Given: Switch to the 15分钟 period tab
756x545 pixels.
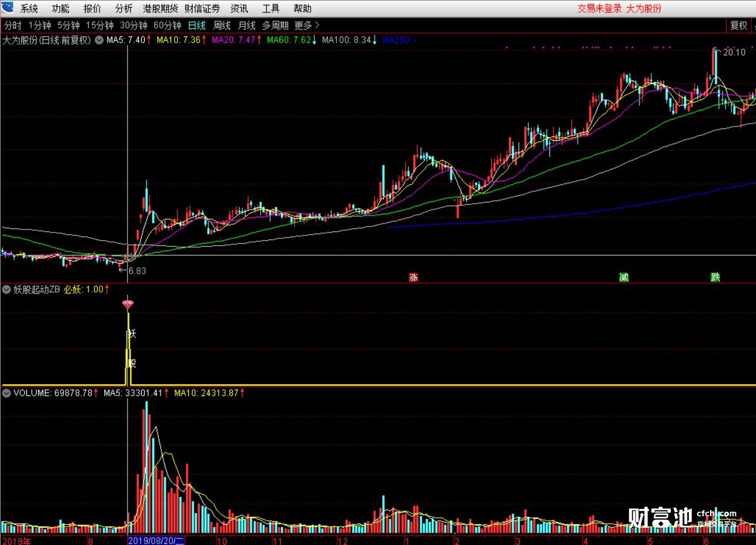Looking at the screenshot, I should coord(100,25).
